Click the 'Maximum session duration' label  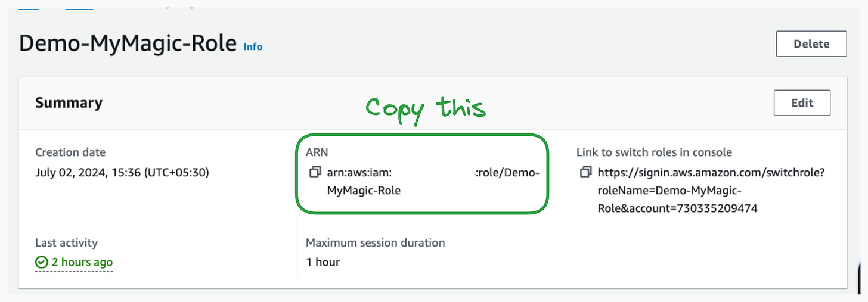[x=376, y=242]
